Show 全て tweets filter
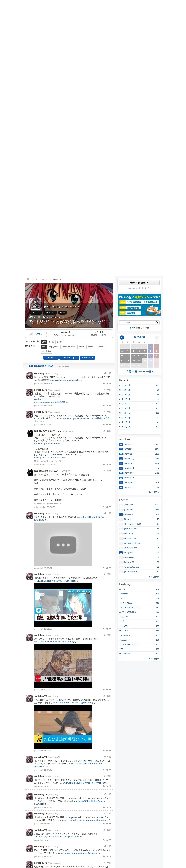 click(x=44, y=347)
